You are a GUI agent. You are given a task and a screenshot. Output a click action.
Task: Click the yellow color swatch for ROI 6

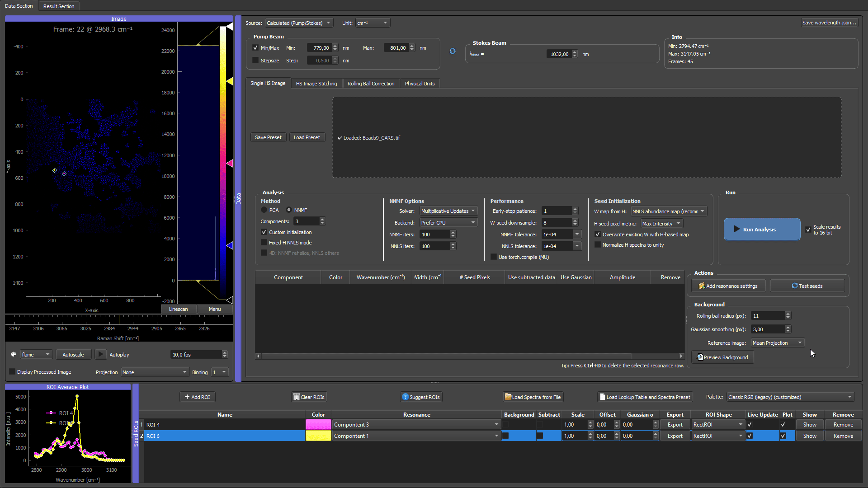pyautogui.click(x=318, y=436)
